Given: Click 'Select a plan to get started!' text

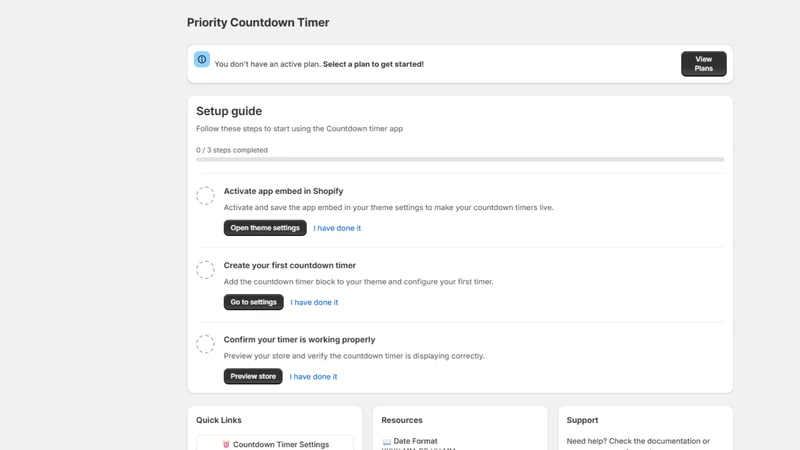Looking at the screenshot, I should coord(373,64).
